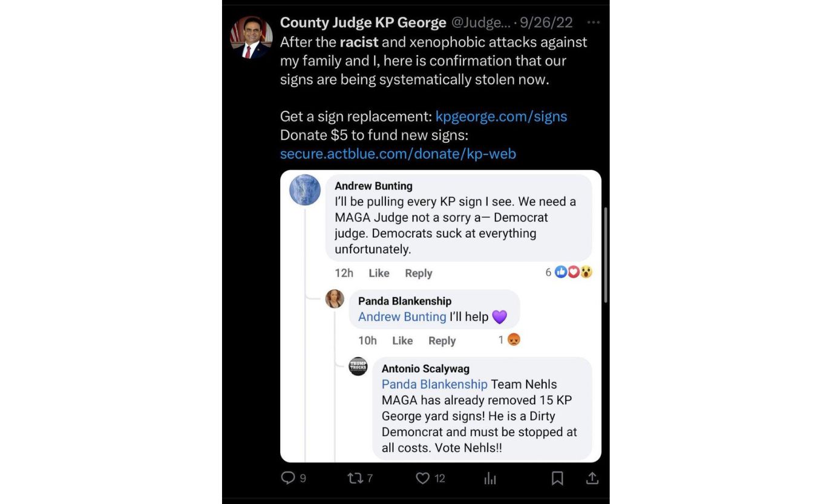Image resolution: width=832 pixels, height=504 pixels.
Task: Click the County Judge KP George name
Action: (363, 23)
